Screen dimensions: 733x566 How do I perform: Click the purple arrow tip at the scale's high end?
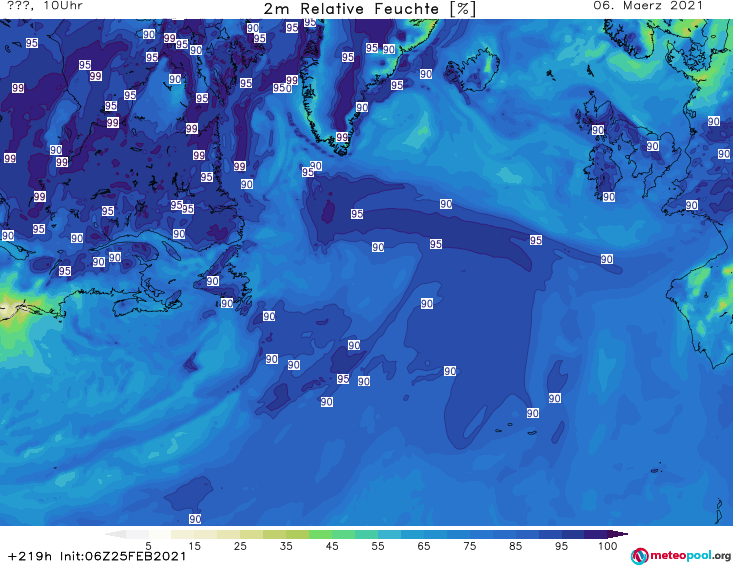(x=618, y=534)
